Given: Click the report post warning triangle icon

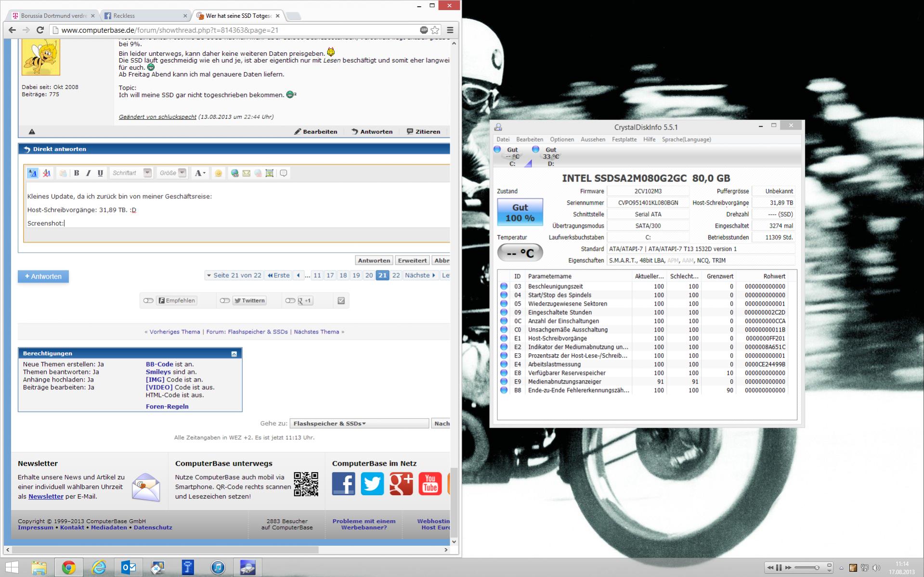Looking at the screenshot, I should click(32, 131).
